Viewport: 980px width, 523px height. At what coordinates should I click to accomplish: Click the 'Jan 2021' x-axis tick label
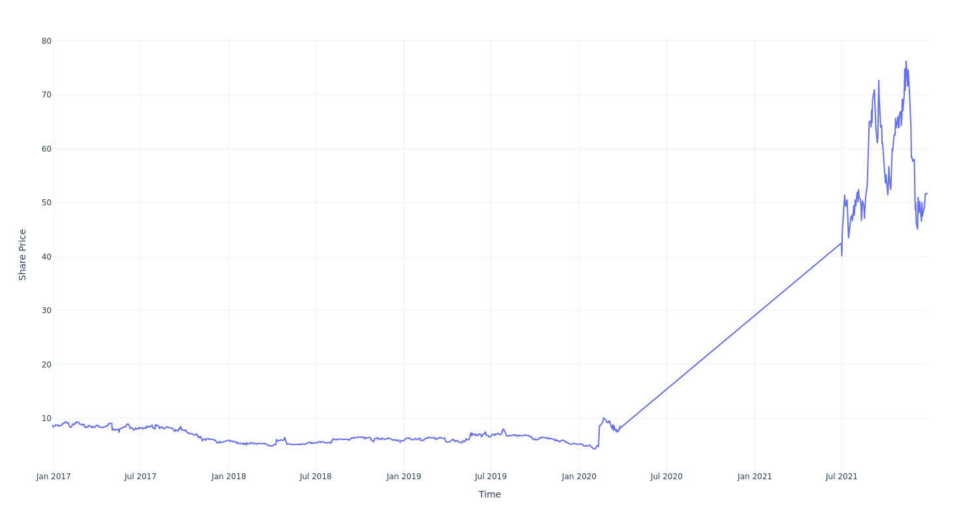coord(755,477)
